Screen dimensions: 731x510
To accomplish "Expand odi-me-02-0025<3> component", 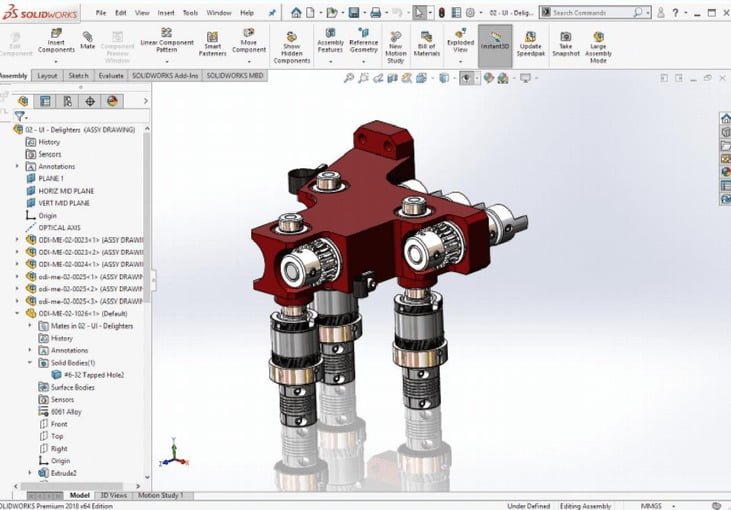I will (x=17, y=301).
